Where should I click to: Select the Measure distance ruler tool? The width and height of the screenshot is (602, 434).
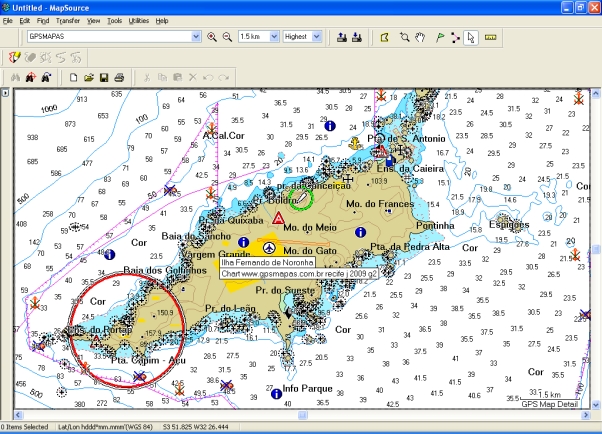490,37
